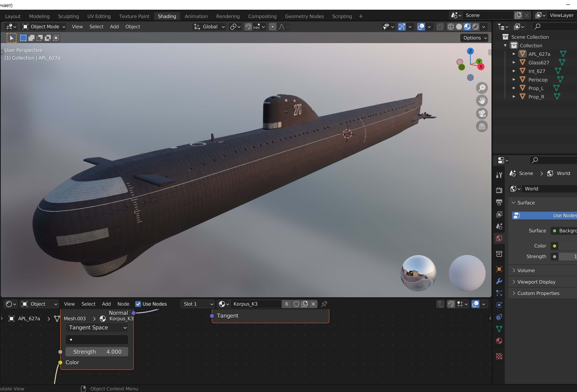Expand the Volume panel

click(542, 271)
